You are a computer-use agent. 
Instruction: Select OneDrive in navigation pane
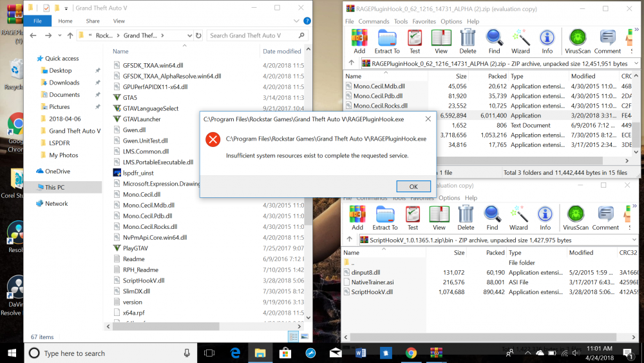click(57, 171)
